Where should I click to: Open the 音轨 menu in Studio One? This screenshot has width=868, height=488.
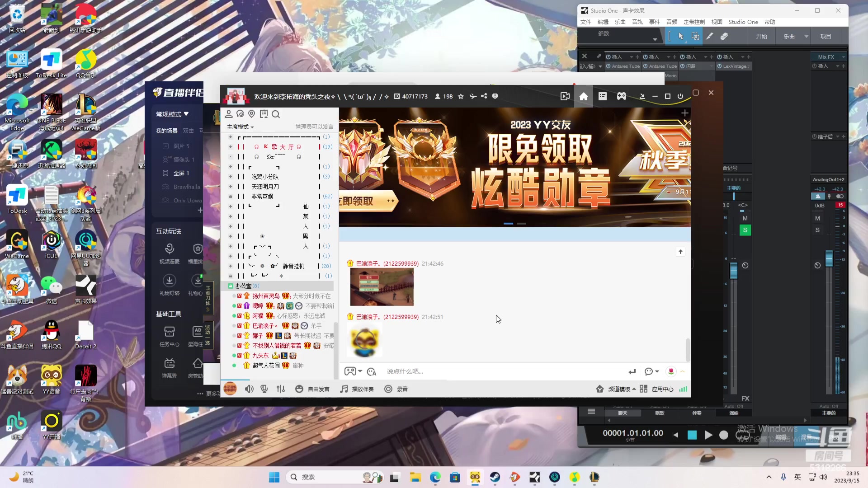click(637, 22)
